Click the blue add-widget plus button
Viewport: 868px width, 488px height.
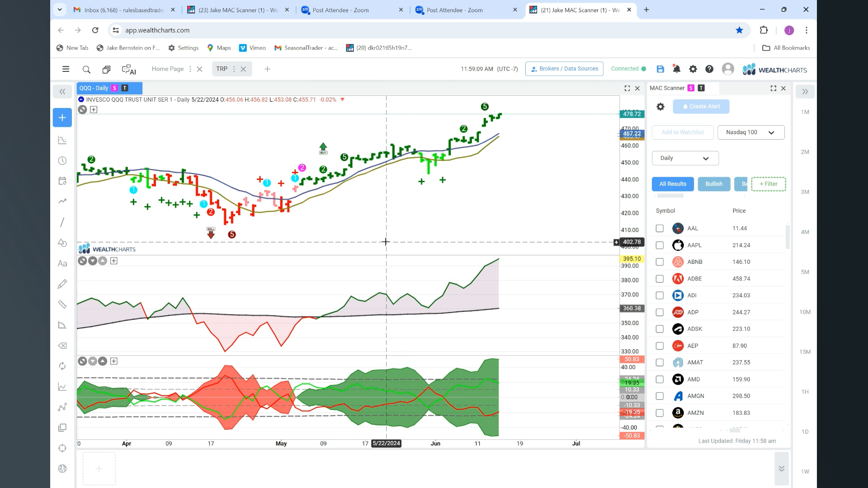(62, 117)
